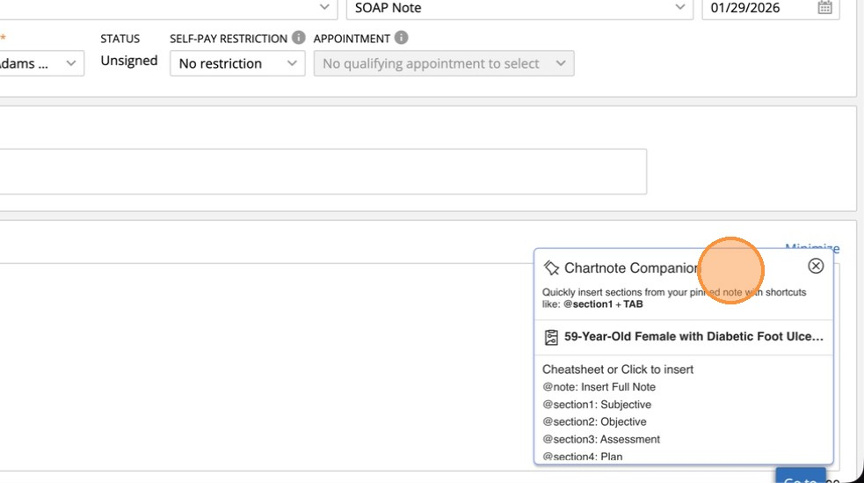Click the large empty text input box
Image resolution: width=864 pixels, height=484 pixels.
[320, 171]
